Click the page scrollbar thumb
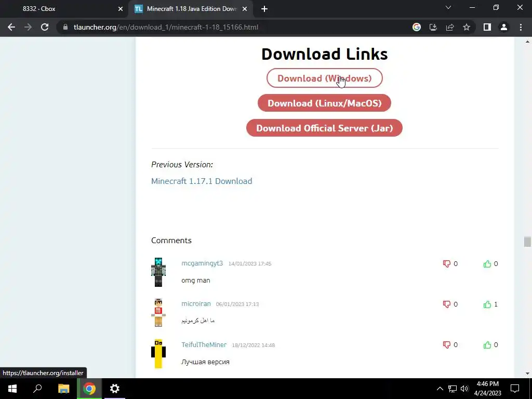 (527, 242)
